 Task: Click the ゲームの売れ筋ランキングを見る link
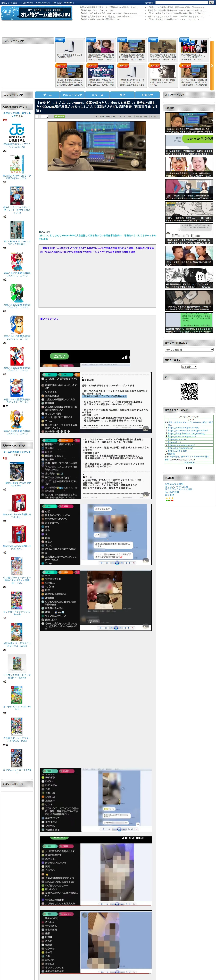[17, 453]
